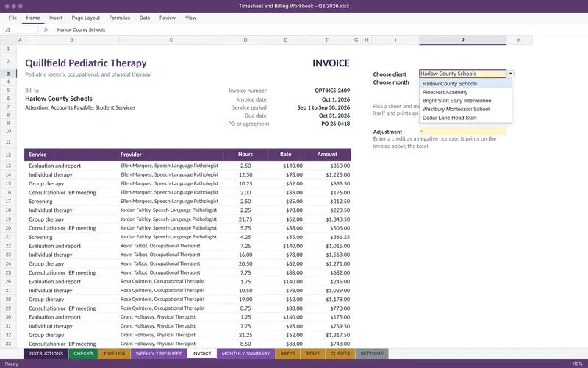Click the fx insert function icon
Image resolution: width=588 pixels, height=368 pixels.
(x=46, y=29)
